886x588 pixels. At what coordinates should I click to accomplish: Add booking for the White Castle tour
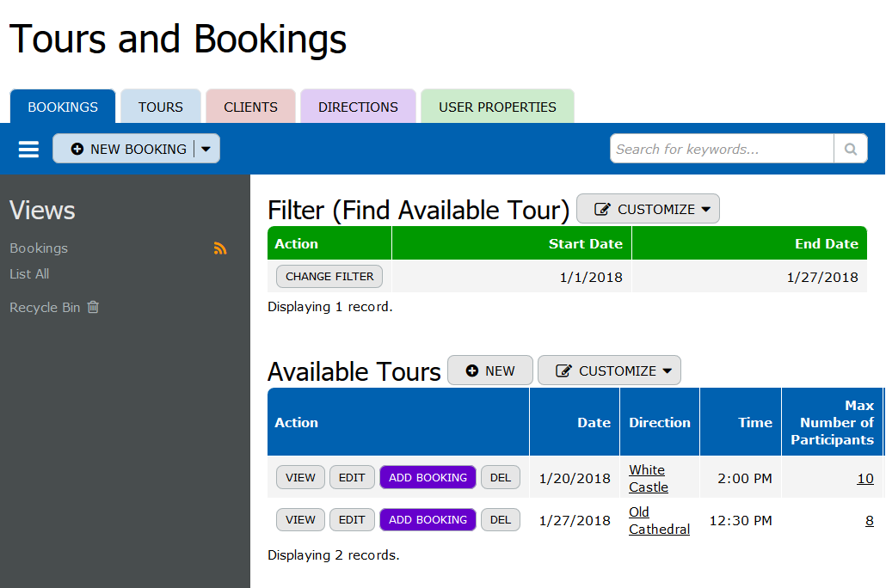tap(428, 477)
